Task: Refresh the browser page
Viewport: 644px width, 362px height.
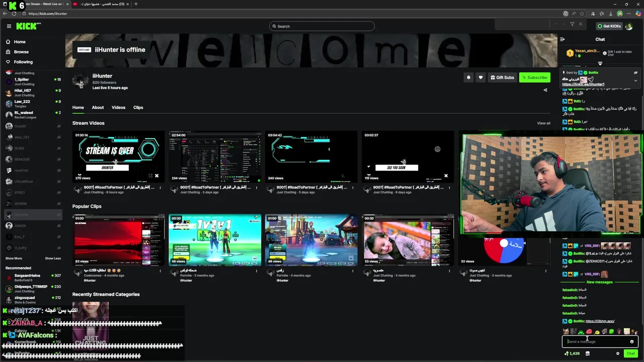Action: tap(14, 14)
